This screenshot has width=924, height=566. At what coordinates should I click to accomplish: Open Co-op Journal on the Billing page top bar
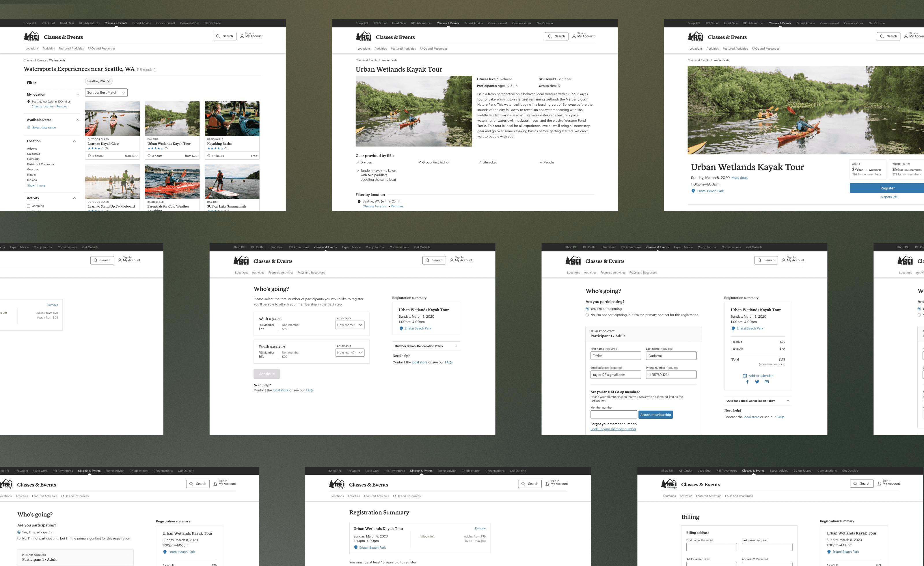coord(803,471)
